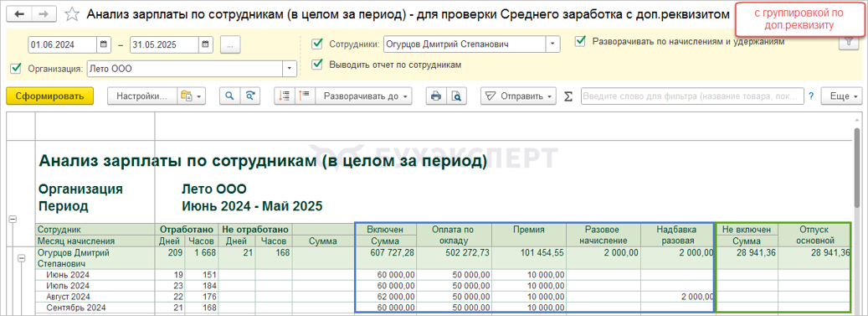Open the Отправить dropdown

tap(517, 96)
